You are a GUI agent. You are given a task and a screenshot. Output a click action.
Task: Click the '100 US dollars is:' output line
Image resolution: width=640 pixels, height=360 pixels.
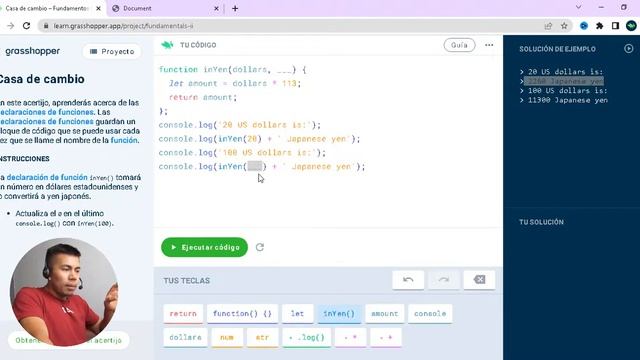coord(568,90)
